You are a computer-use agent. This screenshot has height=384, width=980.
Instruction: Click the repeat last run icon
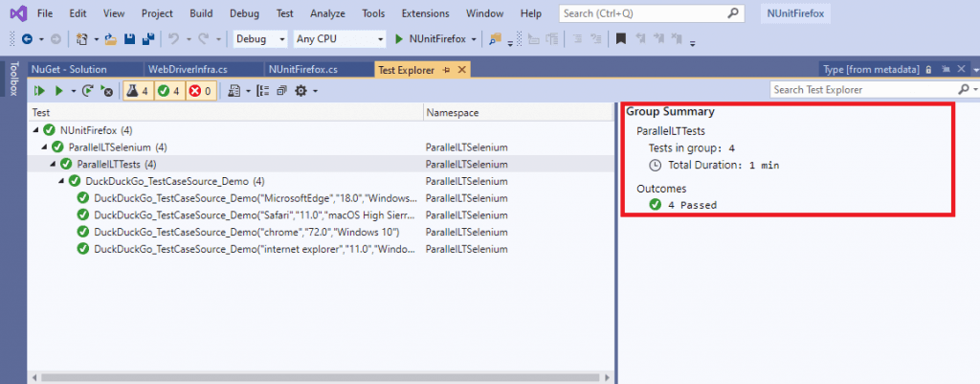87,90
